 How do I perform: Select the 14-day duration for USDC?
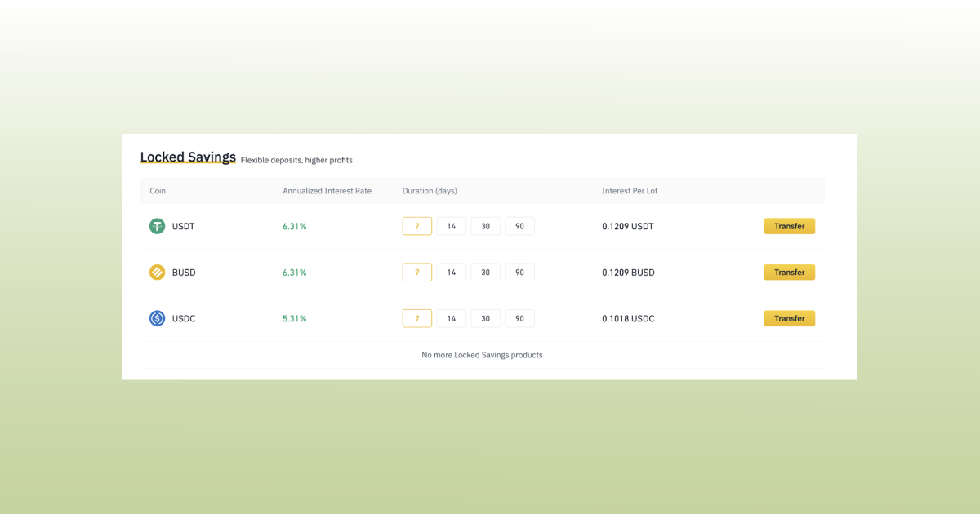[x=451, y=318]
